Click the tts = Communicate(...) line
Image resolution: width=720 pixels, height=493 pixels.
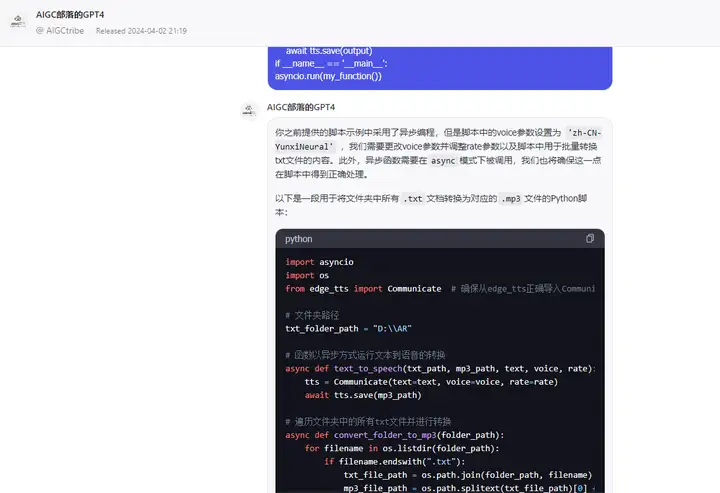coord(431,382)
